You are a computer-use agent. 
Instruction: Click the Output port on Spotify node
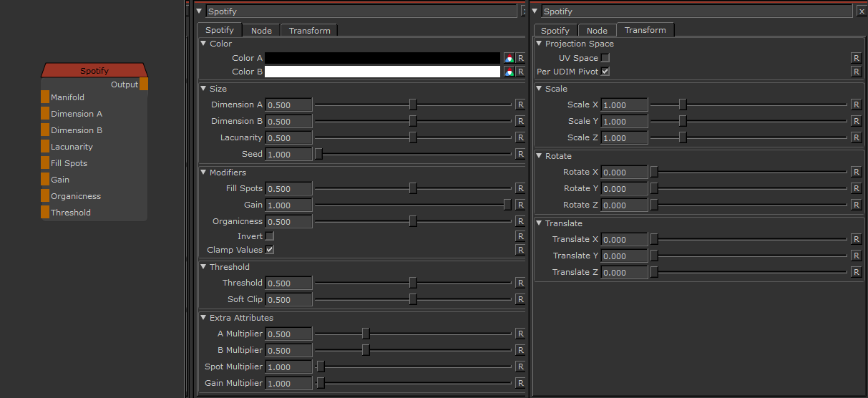144,84
